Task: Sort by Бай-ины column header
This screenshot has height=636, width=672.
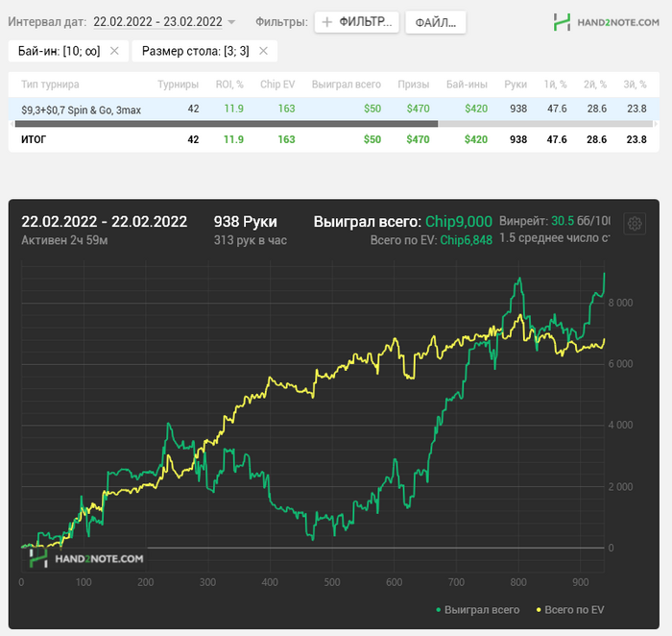Action: click(x=467, y=85)
